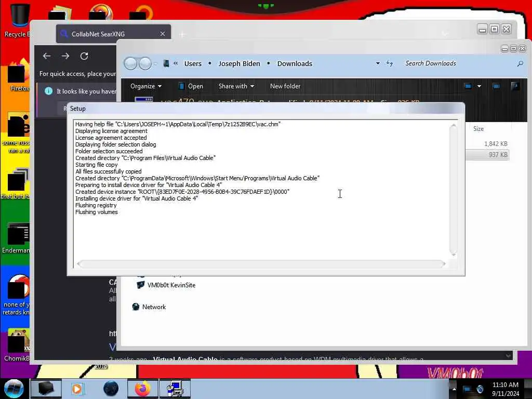Close the CollabNet SearXNG tab
Viewport: 532px width, 399px height.
[x=163, y=34]
